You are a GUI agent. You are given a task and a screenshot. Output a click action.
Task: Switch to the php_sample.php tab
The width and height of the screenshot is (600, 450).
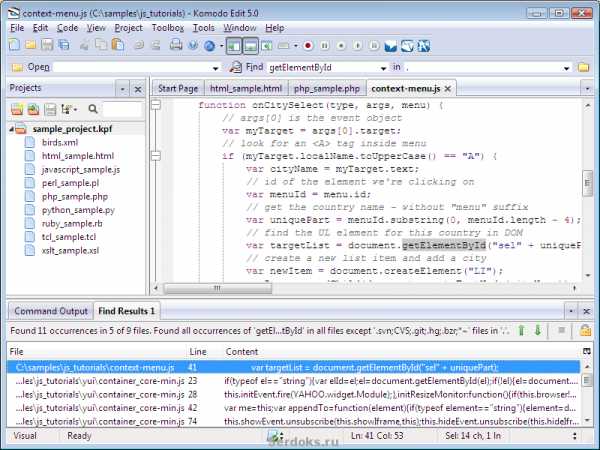(327, 88)
